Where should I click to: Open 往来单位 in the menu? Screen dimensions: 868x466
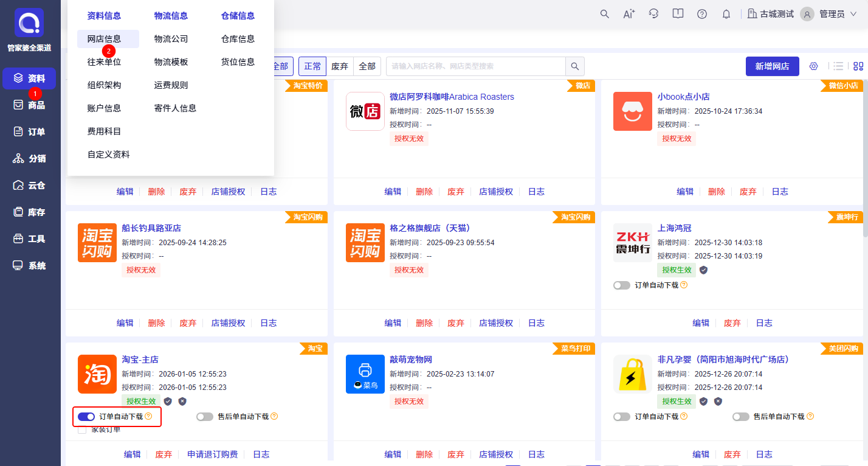(x=105, y=62)
